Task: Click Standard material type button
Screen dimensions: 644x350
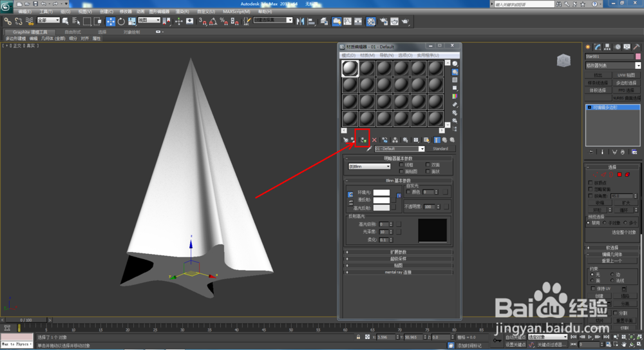Action: tap(440, 149)
